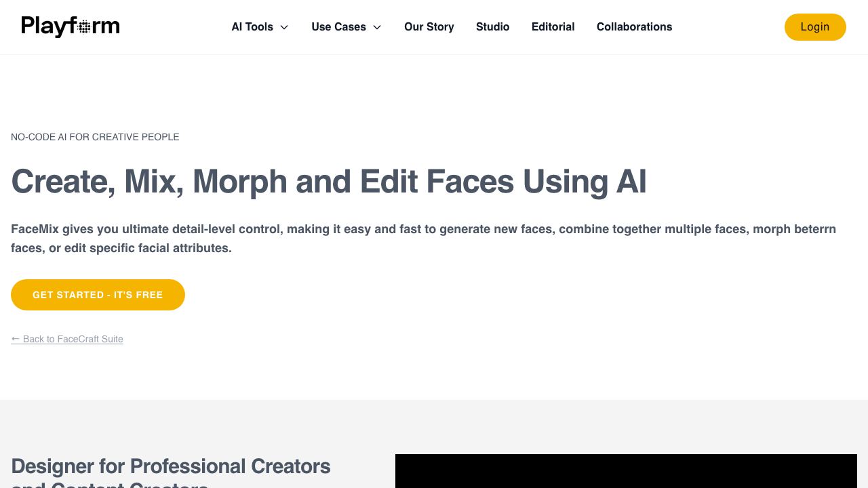The width and height of the screenshot is (868, 488).
Task: Click the FaceMix description paragraph
Action: tap(423, 239)
